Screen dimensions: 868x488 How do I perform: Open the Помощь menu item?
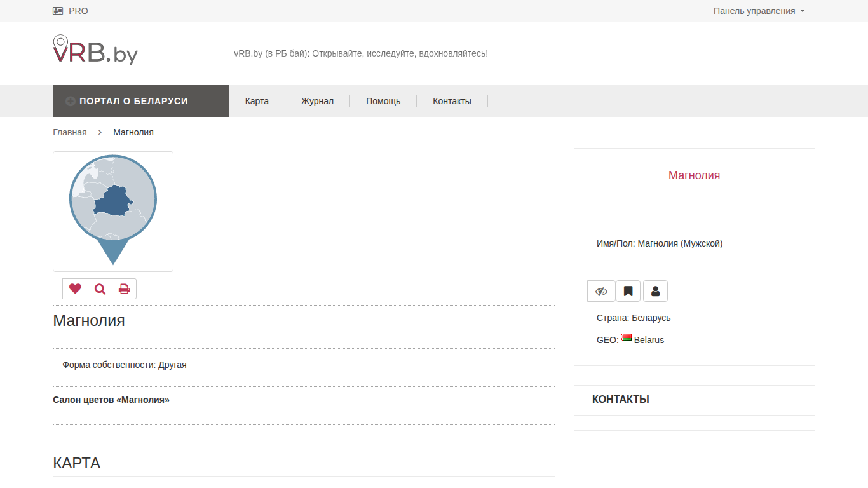pyautogui.click(x=383, y=101)
